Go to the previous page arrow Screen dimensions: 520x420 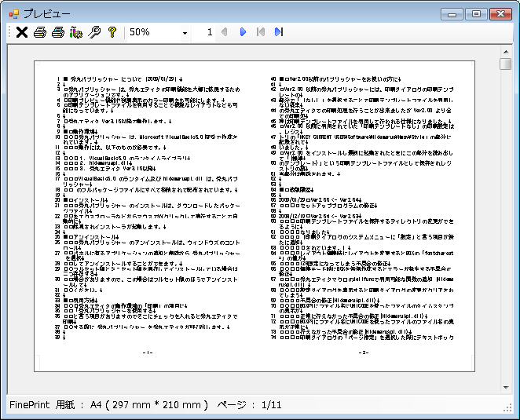[x=225, y=32]
